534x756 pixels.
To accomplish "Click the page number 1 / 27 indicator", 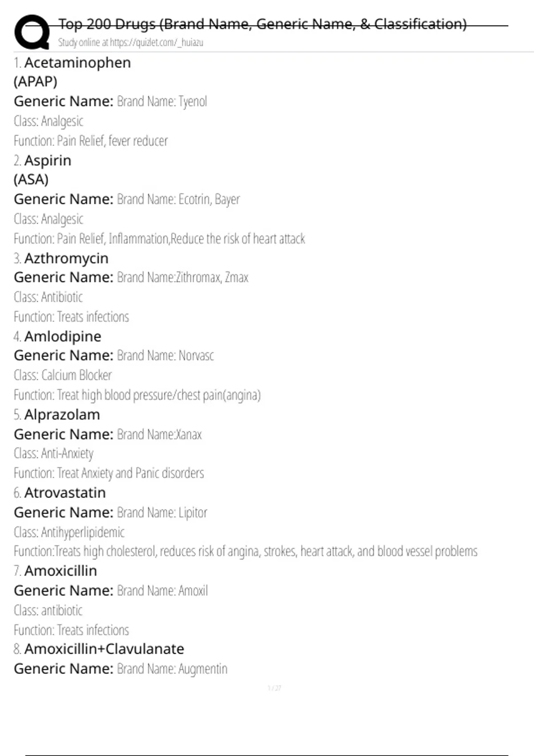I will tap(274, 688).
